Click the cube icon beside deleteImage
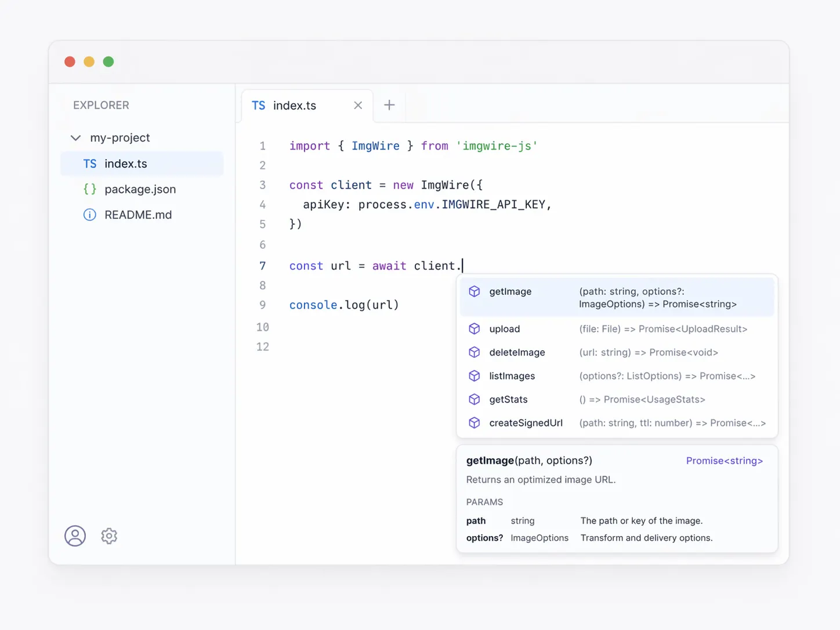 475,352
